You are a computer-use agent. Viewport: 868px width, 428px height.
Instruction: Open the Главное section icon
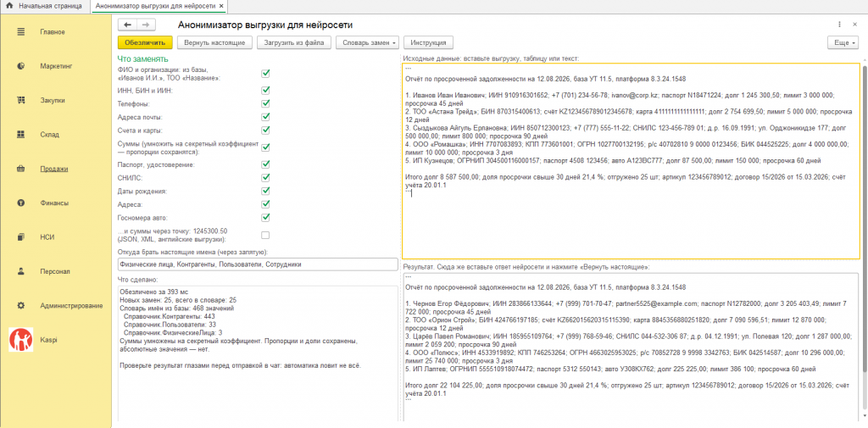coord(21,31)
